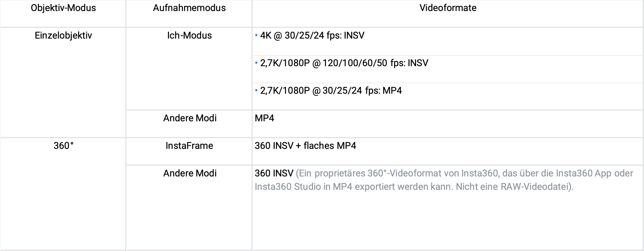
Task: Click the 360° lens mode cell
Action: 63,146
